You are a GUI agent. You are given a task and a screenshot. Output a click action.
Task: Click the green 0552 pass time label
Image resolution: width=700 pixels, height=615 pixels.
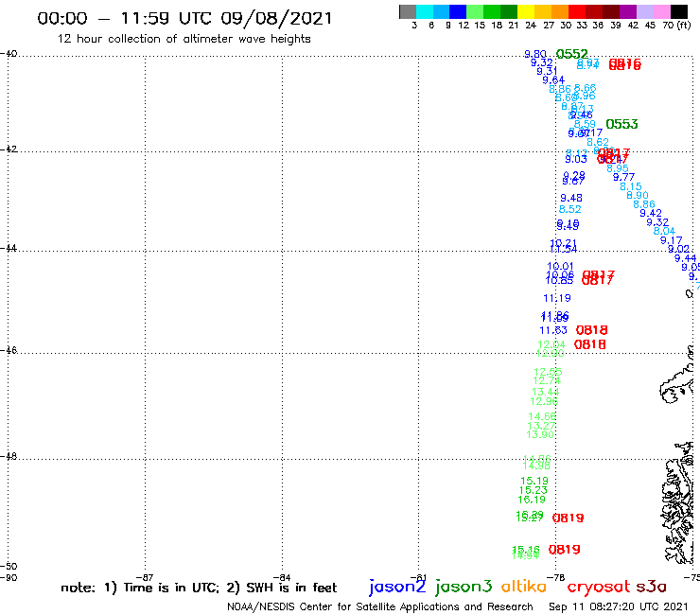(x=572, y=54)
